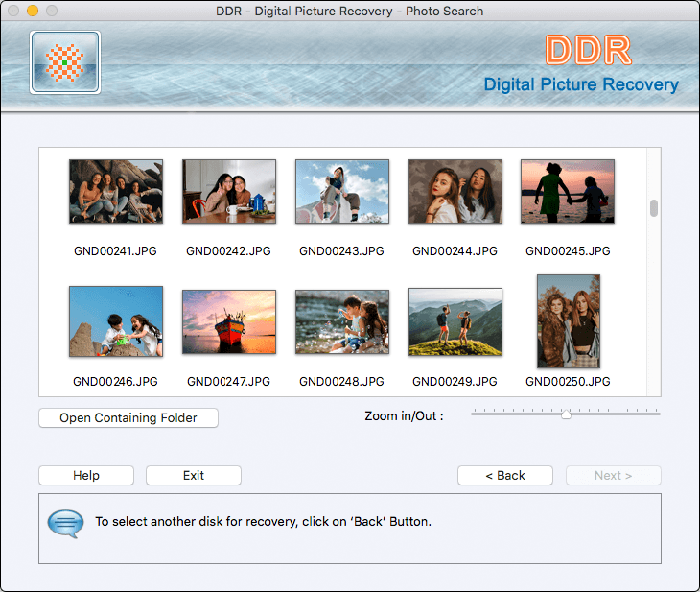Screen dimensions: 700x592
Task: Select thumbnail of GND00243.JPG
Action: click(342, 191)
